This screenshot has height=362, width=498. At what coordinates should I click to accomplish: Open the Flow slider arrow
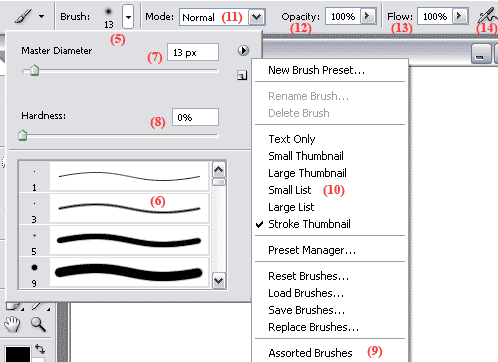(460, 16)
